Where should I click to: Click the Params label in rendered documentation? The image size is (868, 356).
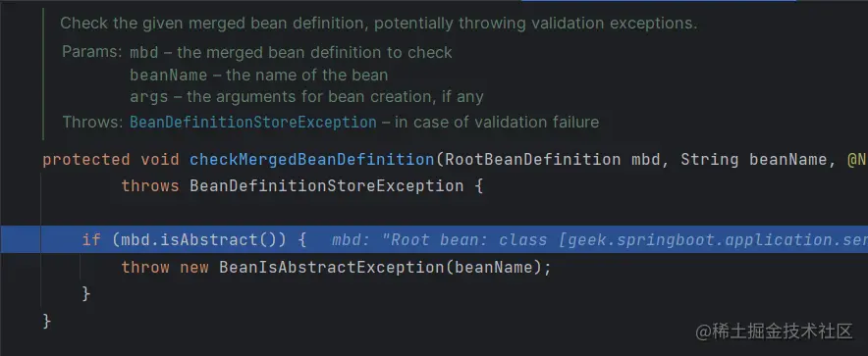91,52
